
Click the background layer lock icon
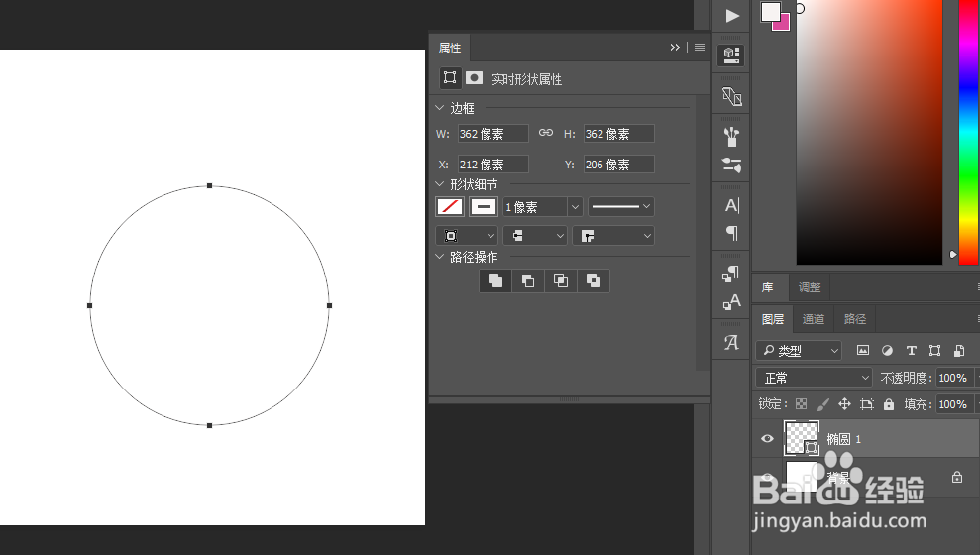pos(957,478)
